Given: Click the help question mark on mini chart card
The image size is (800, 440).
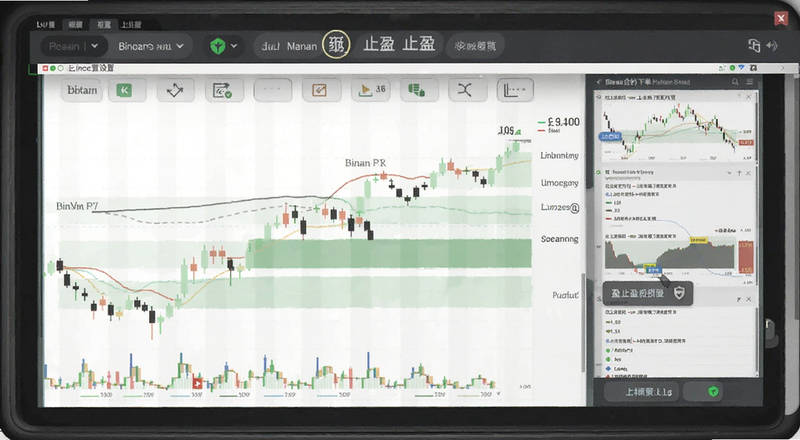Looking at the screenshot, I should click(x=738, y=96).
